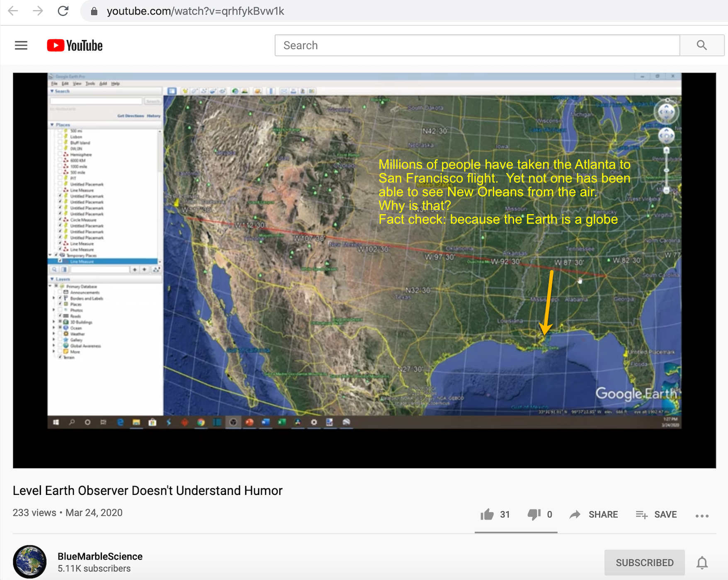Image resolution: width=728 pixels, height=580 pixels.
Task: Click the YouTube search magnifier button
Action: [x=702, y=45]
